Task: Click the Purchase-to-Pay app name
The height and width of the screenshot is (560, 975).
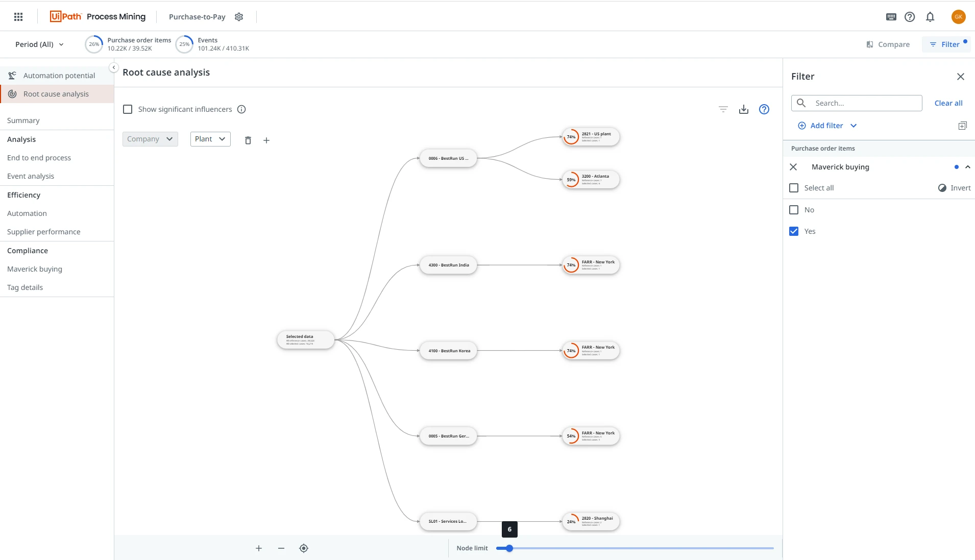Action: [197, 17]
